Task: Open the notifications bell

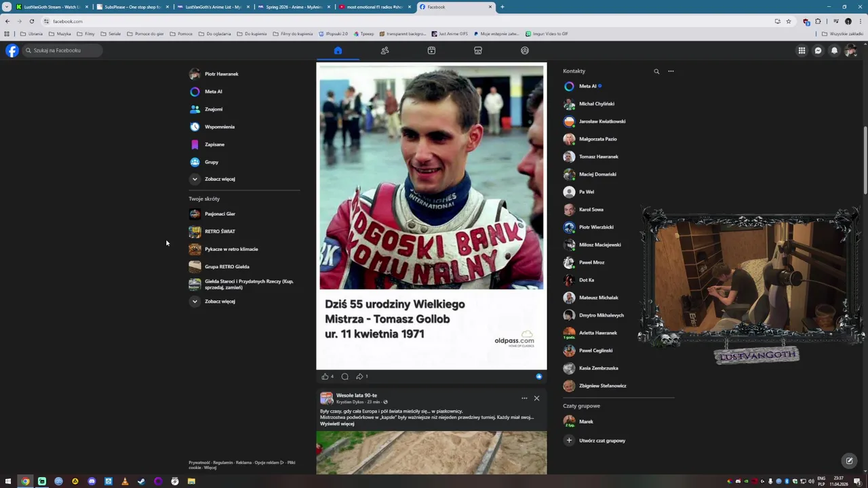Action: pyautogui.click(x=834, y=50)
